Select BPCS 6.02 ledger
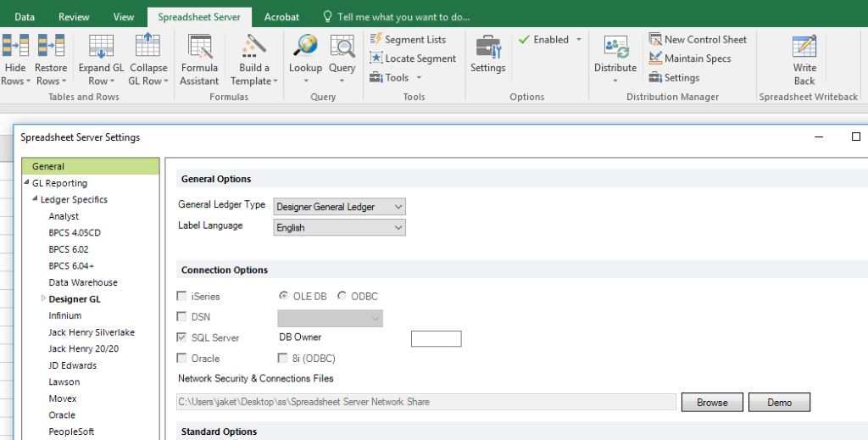This screenshot has width=868, height=440. click(69, 249)
